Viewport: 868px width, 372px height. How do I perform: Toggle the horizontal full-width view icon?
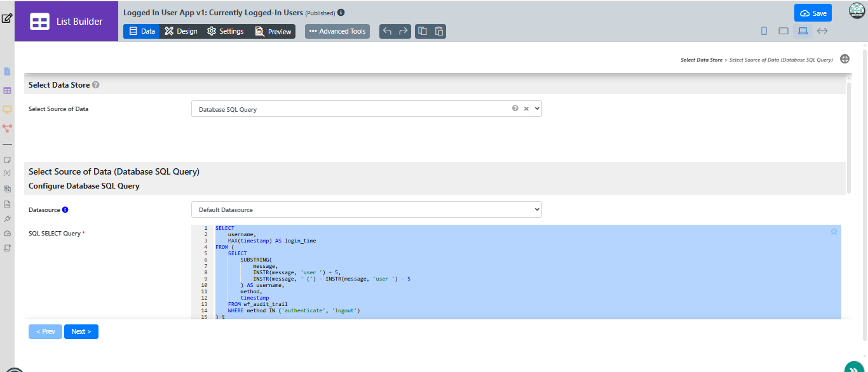click(x=822, y=30)
